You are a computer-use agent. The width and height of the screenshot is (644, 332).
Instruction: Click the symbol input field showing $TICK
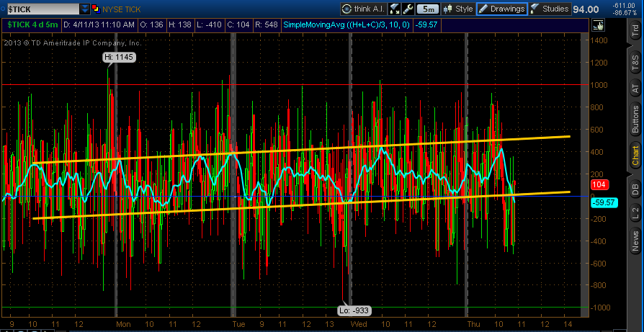click(43, 9)
